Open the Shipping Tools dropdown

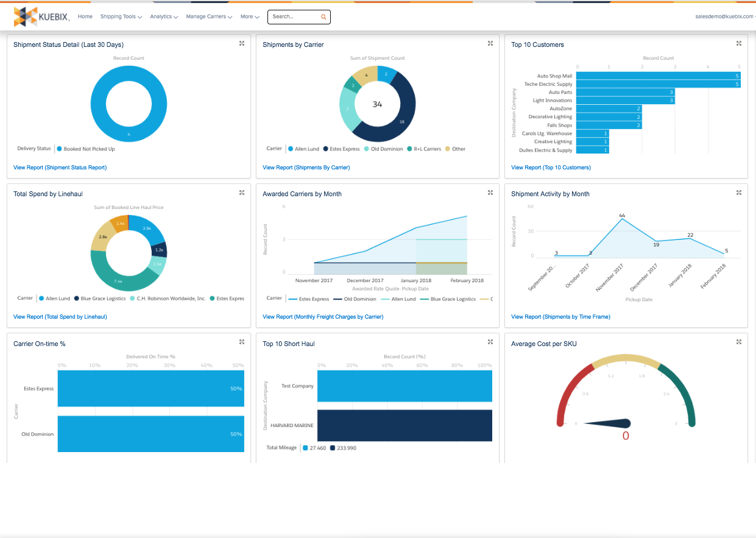tap(121, 17)
